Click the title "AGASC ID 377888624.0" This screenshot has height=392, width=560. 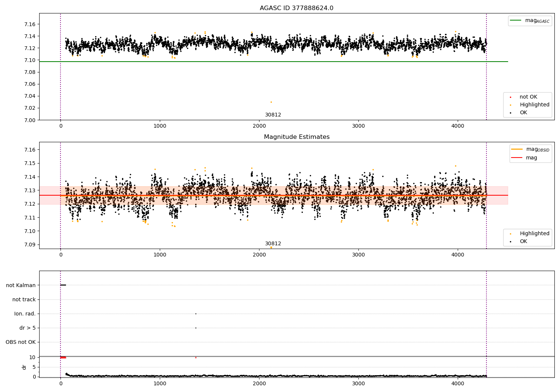[x=296, y=8]
